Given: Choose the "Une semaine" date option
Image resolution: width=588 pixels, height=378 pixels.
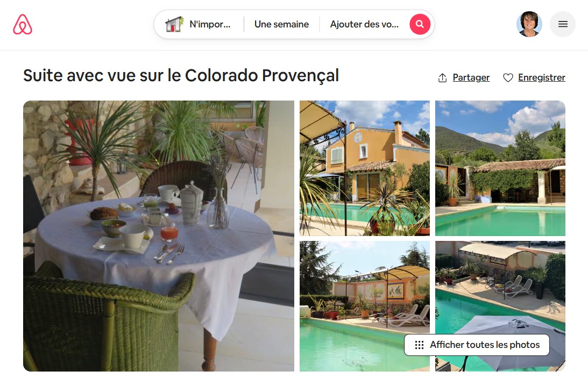Looking at the screenshot, I should [281, 24].
